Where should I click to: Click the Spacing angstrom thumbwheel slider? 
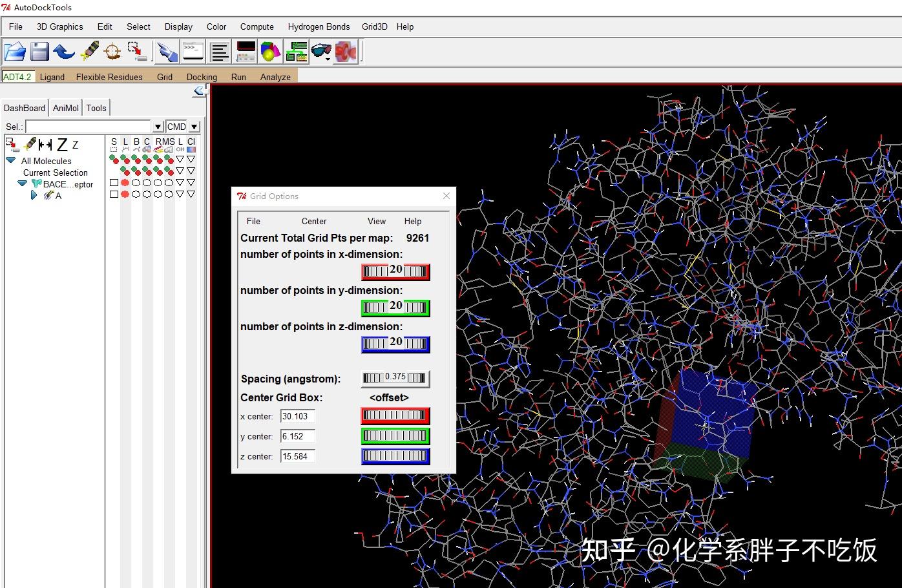395,378
